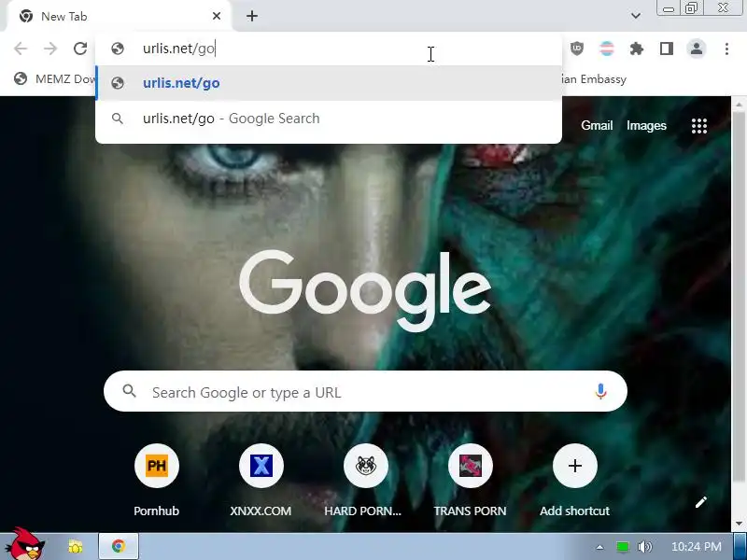
Task: Click the magnifier icon in search box
Action: (x=129, y=391)
